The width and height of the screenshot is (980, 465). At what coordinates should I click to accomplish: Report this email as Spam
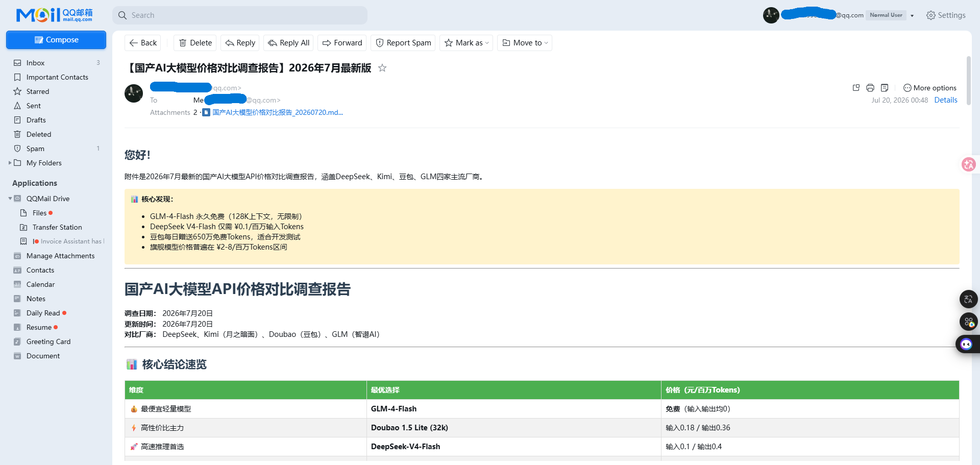click(403, 43)
